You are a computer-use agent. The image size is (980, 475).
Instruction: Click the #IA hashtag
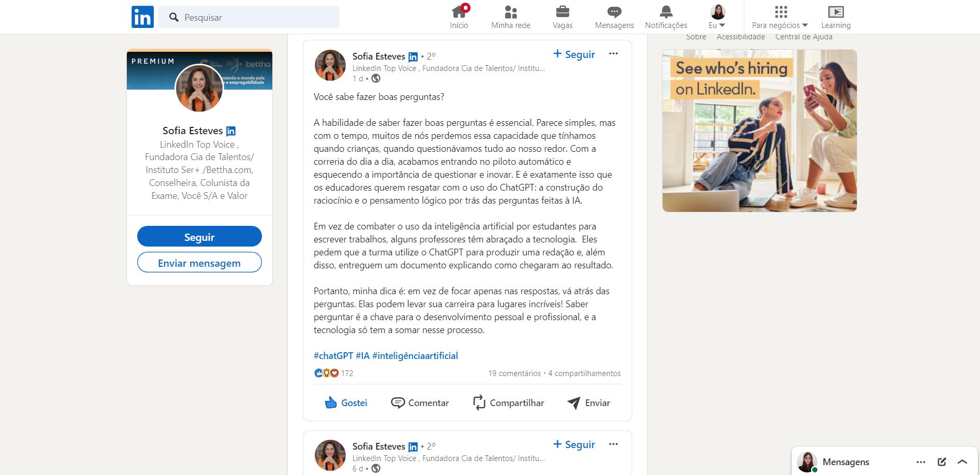click(362, 355)
